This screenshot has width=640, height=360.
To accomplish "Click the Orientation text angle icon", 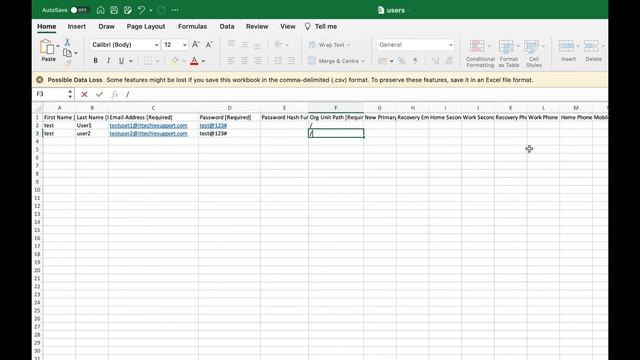I will 278,44.
